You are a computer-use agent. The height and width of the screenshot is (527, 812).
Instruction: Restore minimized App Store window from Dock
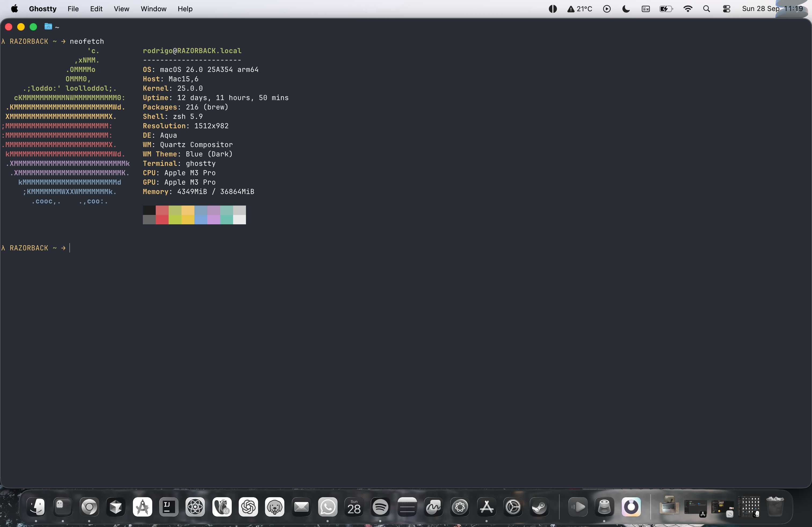coord(696,508)
